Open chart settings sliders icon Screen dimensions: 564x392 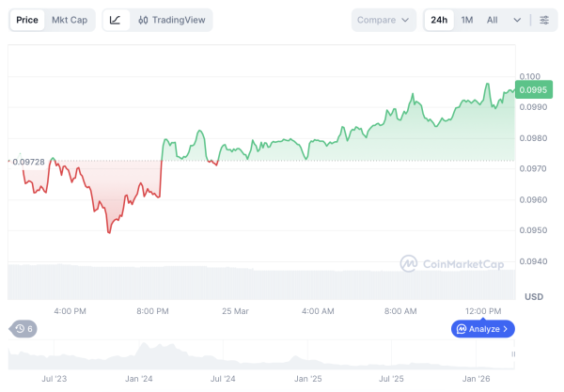click(x=544, y=20)
